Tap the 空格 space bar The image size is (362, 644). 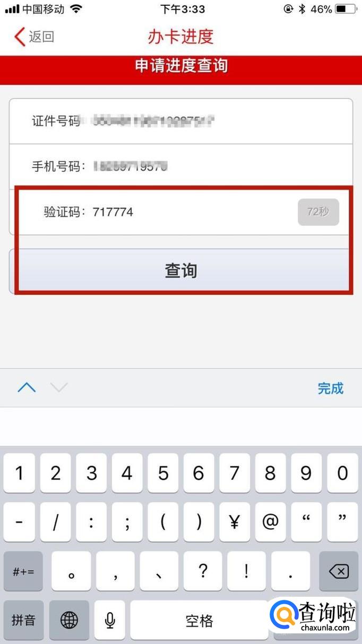(x=199, y=620)
